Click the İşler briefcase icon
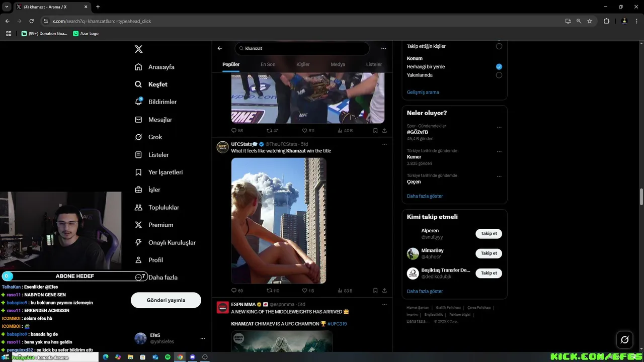 coord(138,190)
